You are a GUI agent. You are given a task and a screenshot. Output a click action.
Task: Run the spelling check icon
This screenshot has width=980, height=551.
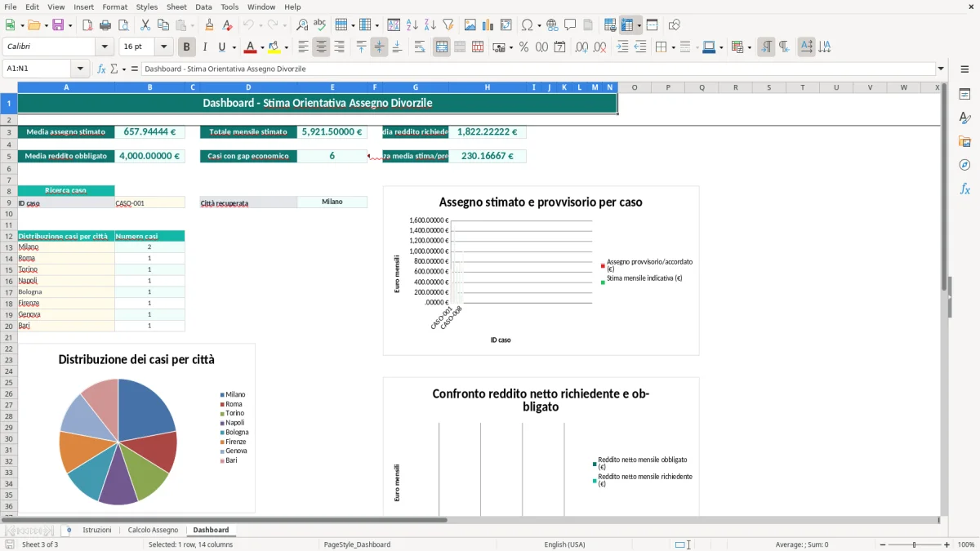[x=319, y=25]
